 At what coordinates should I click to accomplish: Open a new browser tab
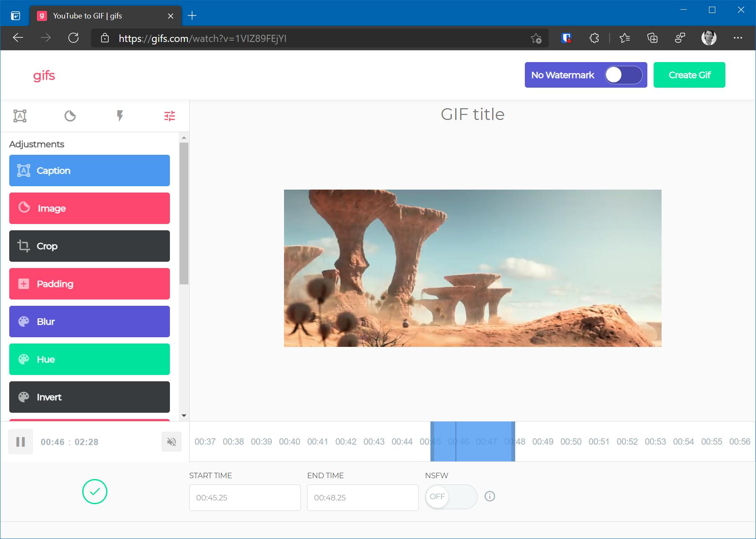click(192, 16)
